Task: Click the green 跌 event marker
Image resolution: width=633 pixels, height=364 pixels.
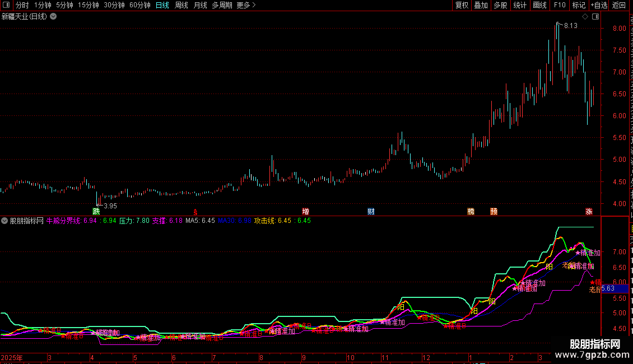Action: (x=96, y=211)
